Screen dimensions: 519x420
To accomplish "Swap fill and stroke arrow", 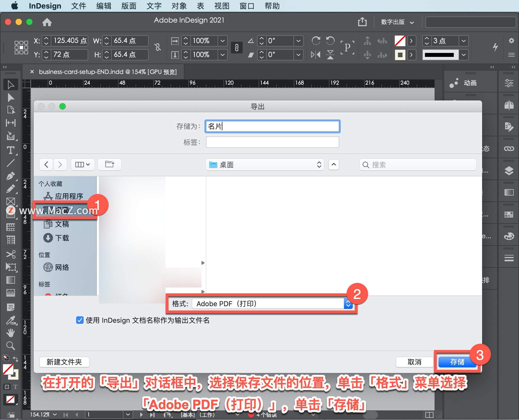I will pyautogui.click(x=15, y=359).
